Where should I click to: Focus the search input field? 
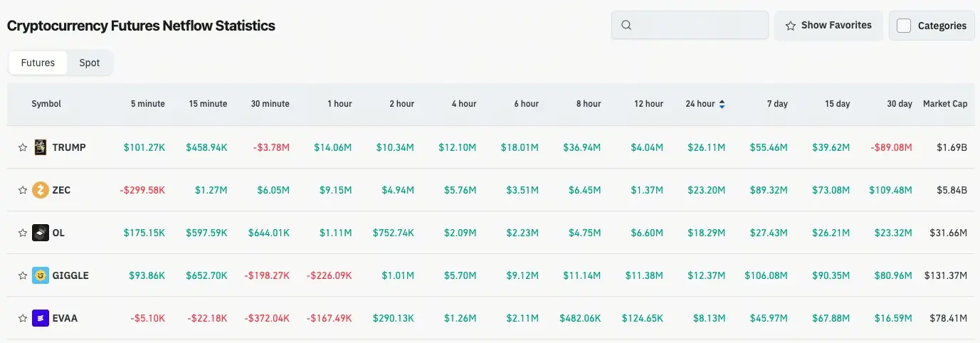[x=690, y=25]
